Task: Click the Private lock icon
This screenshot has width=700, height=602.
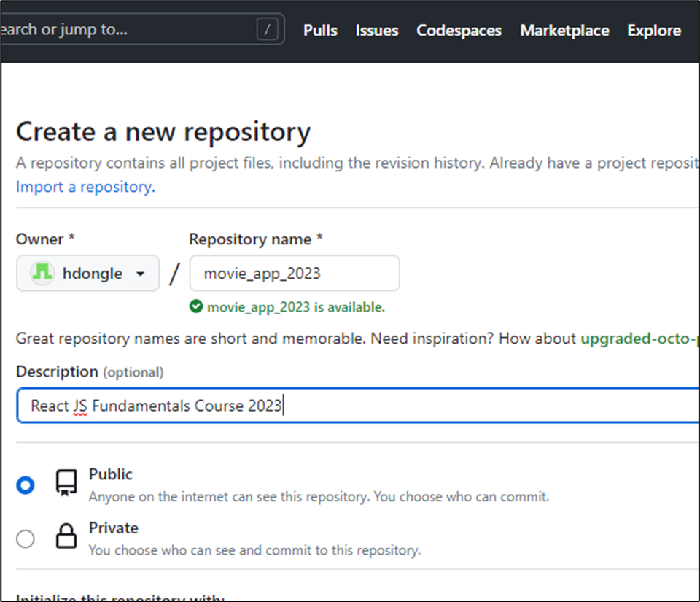Action: click(x=66, y=536)
